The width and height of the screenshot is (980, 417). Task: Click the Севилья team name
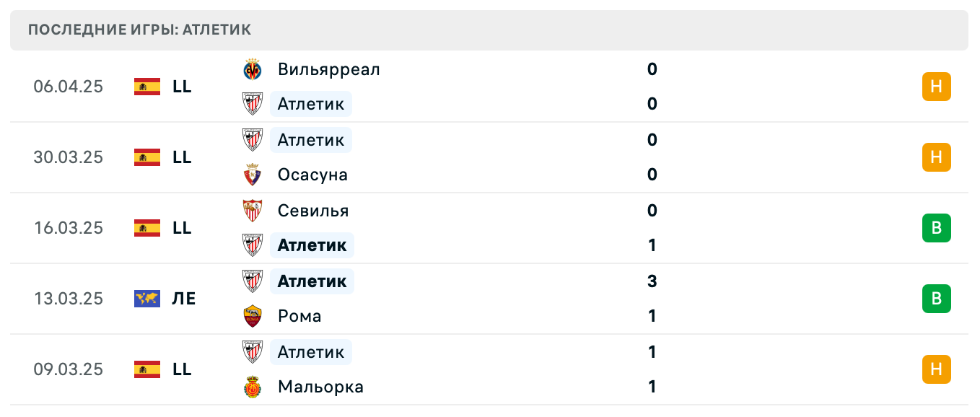[x=313, y=211]
